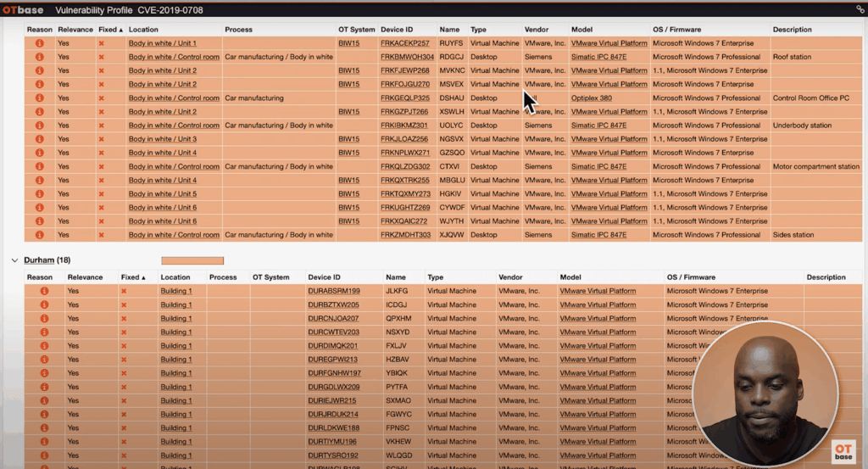
Task: Sort by Fixed column in top table
Action: pos(110,30)
